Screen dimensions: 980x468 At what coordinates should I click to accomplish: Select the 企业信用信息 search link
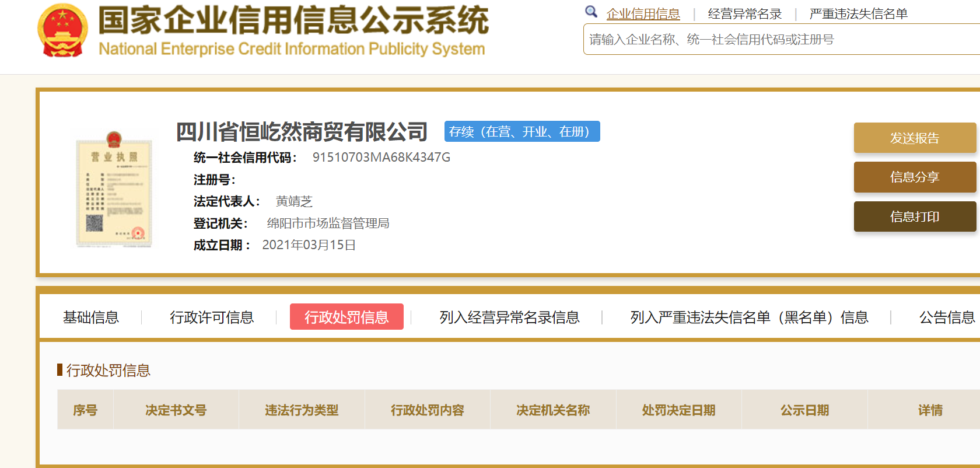(x=643, y=14)
